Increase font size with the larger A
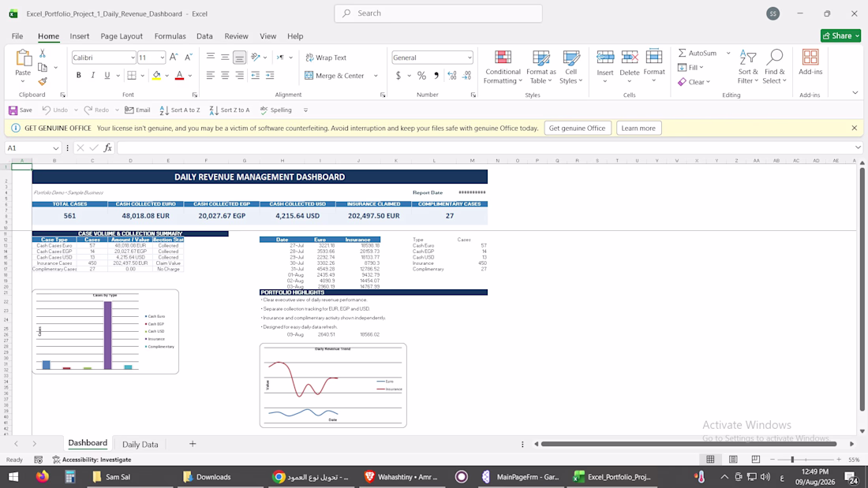 pyautogui.click(x=174, y=57)
